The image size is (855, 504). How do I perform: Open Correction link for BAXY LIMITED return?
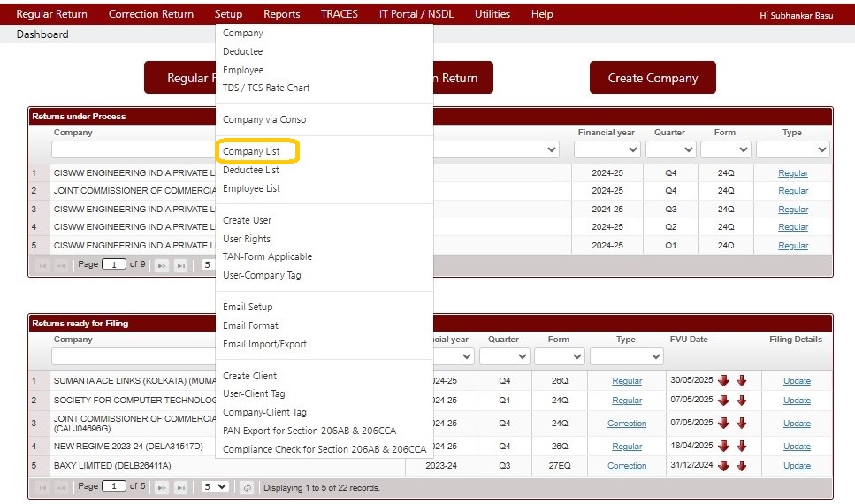[x=627, y=466]
